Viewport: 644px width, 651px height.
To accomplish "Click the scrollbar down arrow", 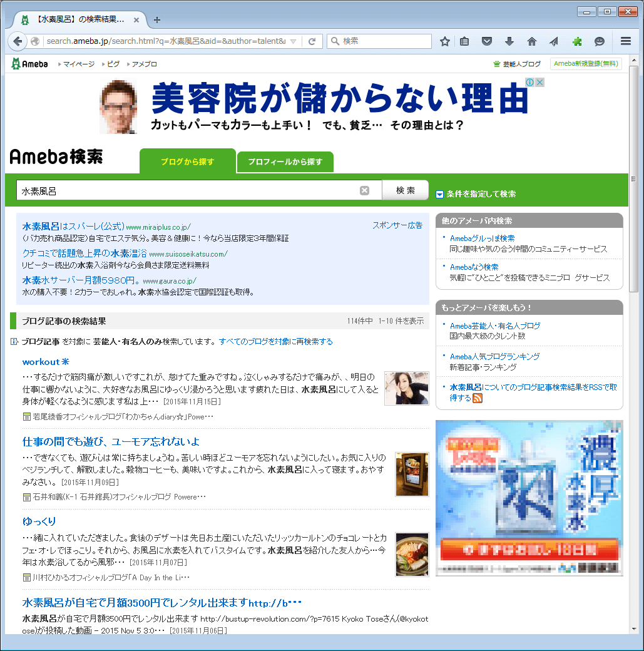I will (633, 629).
